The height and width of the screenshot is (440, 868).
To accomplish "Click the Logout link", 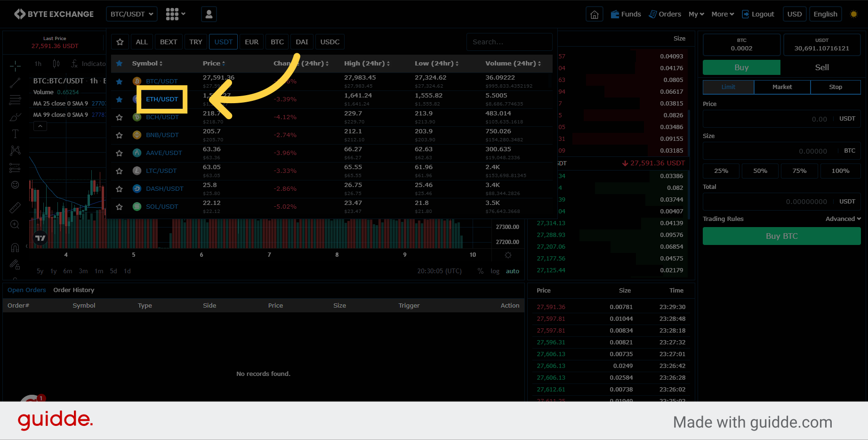I will pos(758,14).
